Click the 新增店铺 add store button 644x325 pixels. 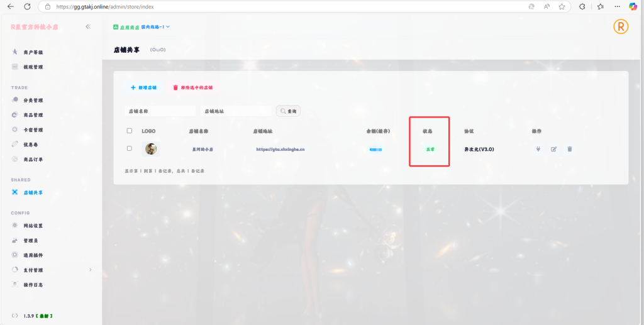coord(143,88)
